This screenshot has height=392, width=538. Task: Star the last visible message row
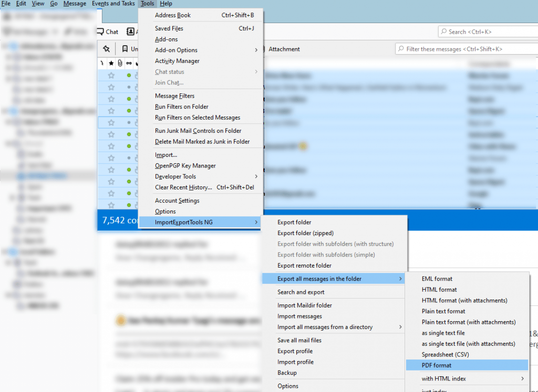pos(111,205)
